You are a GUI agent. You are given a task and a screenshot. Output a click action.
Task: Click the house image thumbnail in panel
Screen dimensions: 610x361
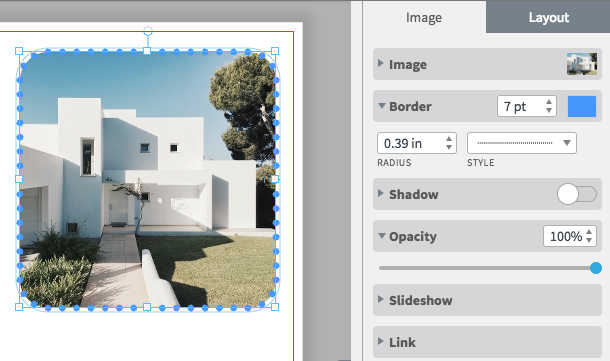[x=582, y=64]
